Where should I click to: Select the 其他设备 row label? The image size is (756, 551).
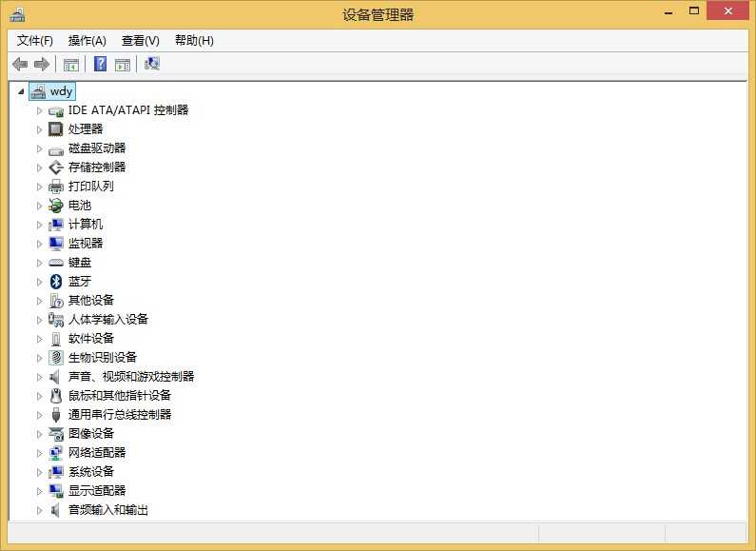point(91,301)
